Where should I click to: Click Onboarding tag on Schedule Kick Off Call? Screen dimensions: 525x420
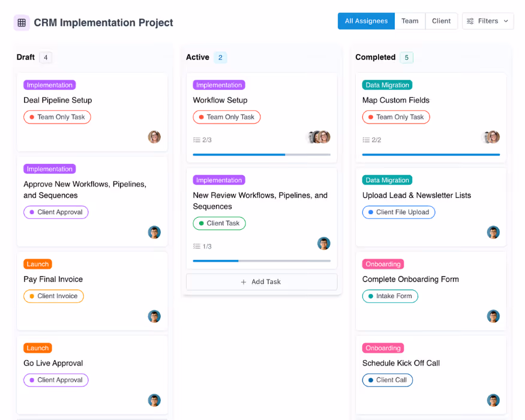383,348
